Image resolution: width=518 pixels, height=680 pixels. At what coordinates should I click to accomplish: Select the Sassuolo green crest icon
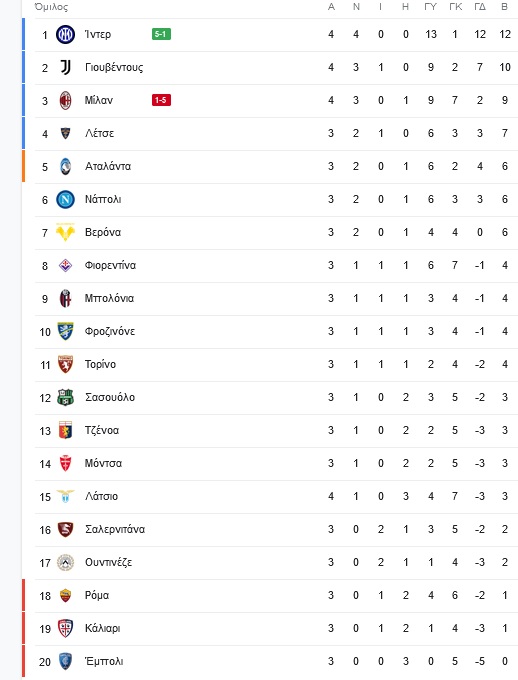coord(66,397)
